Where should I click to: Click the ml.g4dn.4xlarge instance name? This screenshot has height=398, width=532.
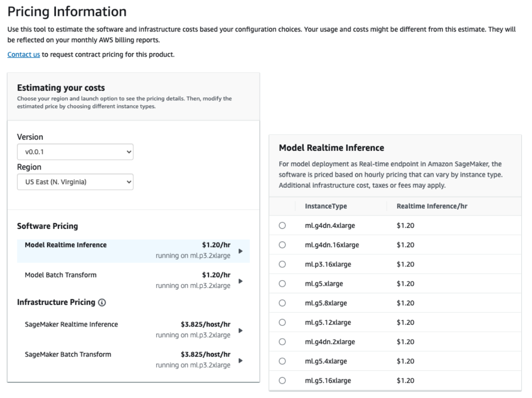point(330,225)
